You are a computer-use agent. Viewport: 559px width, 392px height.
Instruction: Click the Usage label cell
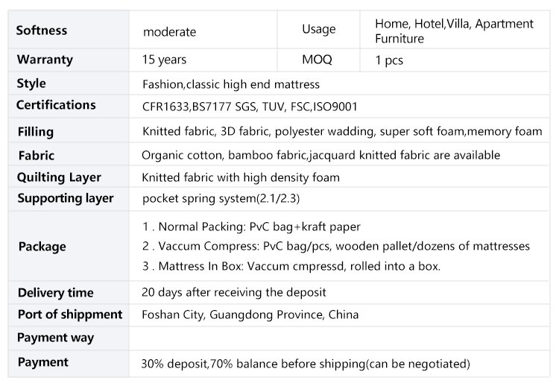pyautogui.click(x=318, y=30)
